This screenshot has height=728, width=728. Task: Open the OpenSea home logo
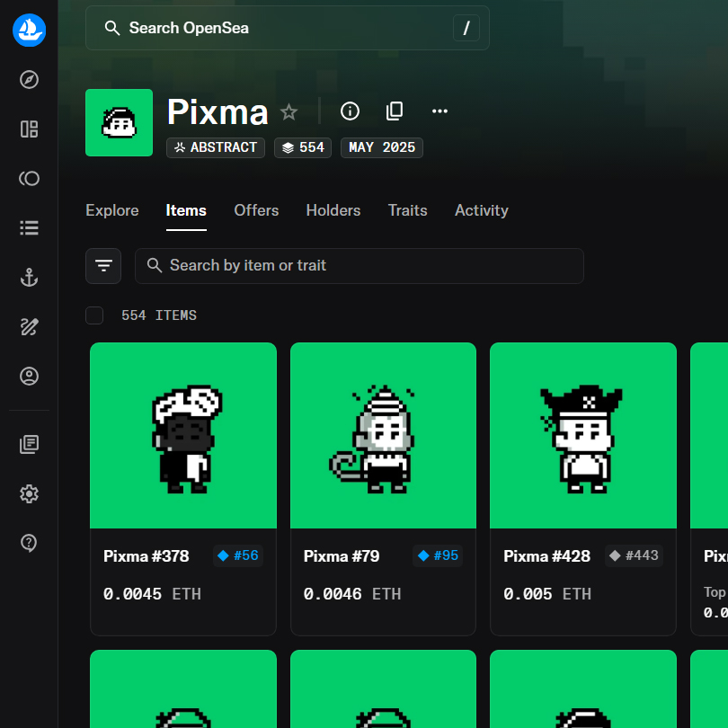(29, 31)
